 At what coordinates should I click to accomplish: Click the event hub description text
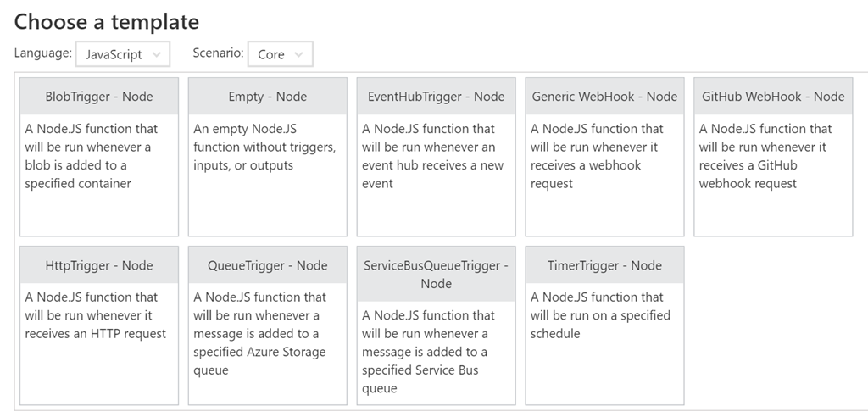tap(432, 156)
